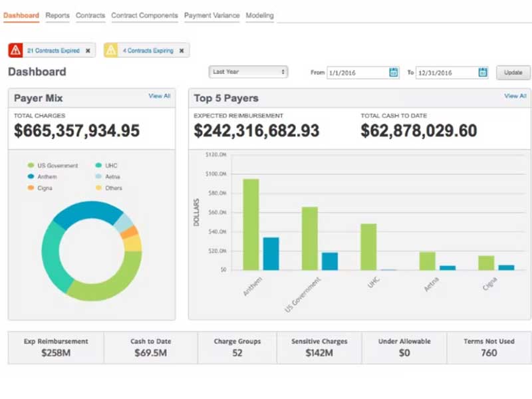Dismiss the 4 Contracts Expiring alert

point(182,51)
